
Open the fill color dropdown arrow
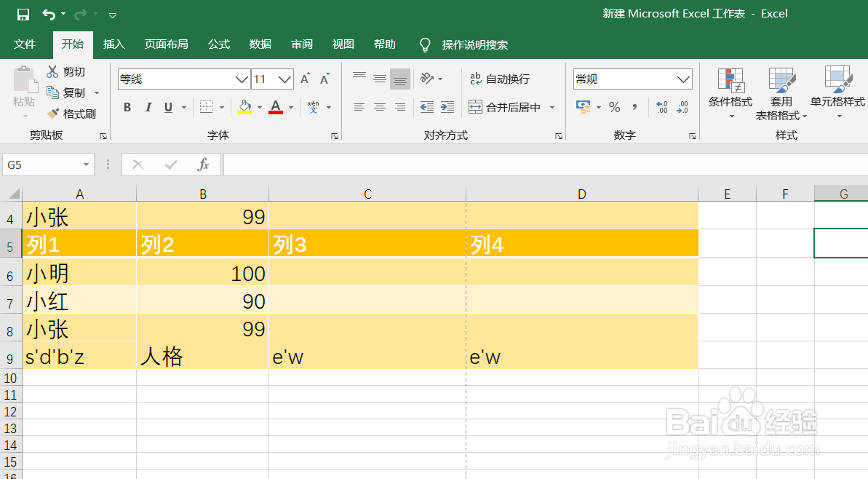pos(260,108)
